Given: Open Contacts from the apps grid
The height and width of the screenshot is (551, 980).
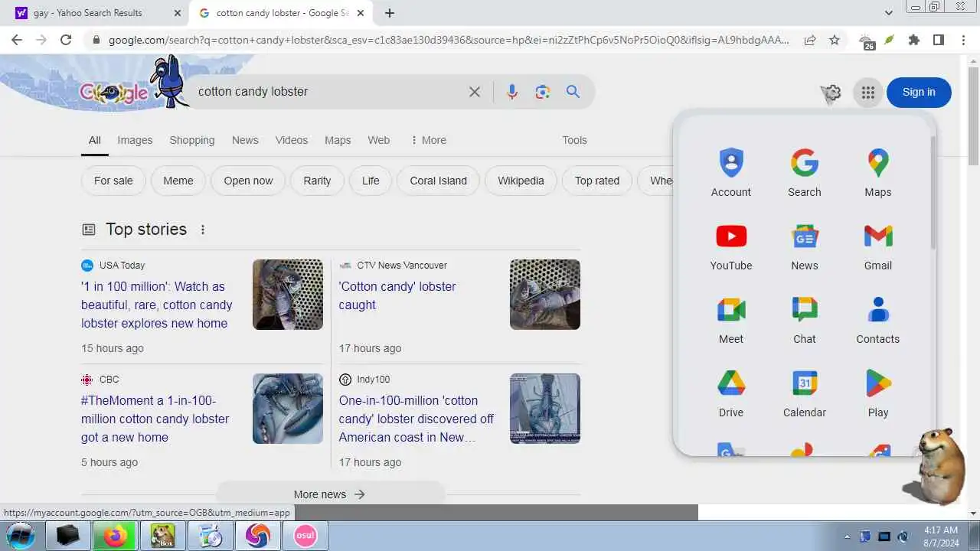Looking at the screenshot, I should point(877,321).
